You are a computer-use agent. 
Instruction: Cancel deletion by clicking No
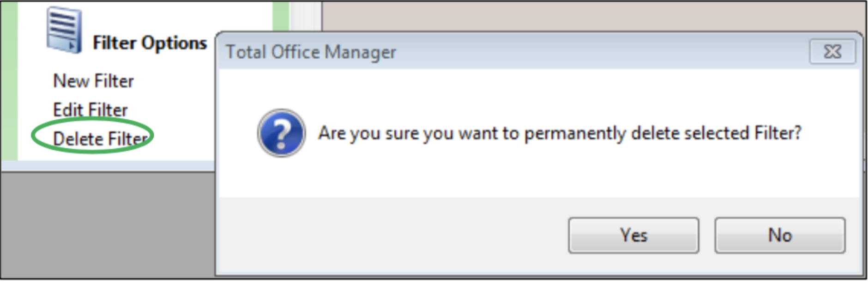[x=780, y=236]
